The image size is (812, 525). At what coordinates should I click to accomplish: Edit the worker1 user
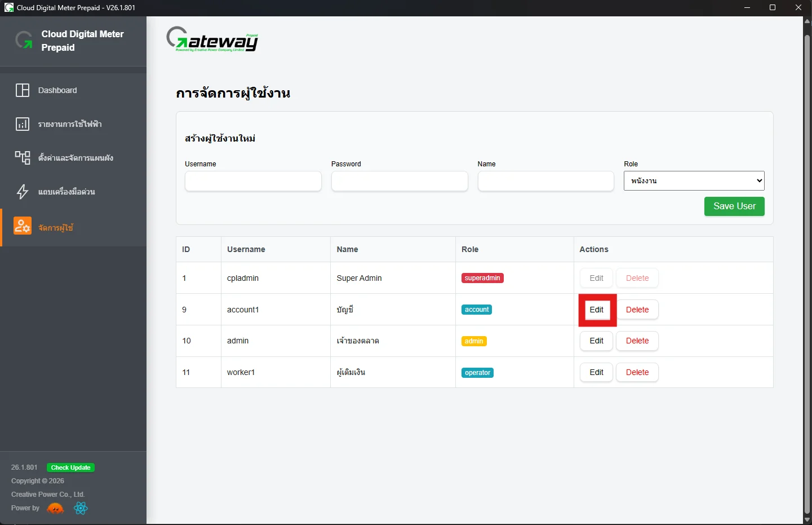(x=597, y=372)
